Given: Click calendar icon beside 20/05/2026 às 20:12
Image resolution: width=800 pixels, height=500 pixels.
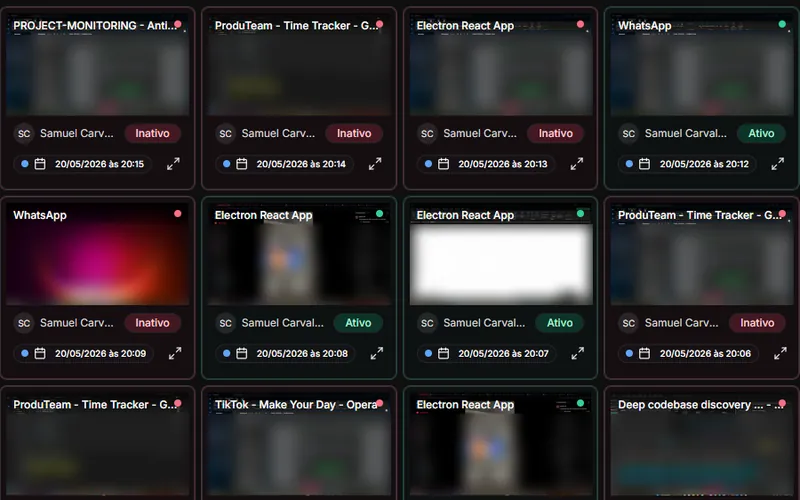Looking at the screenshot, I should pos(644,164).
